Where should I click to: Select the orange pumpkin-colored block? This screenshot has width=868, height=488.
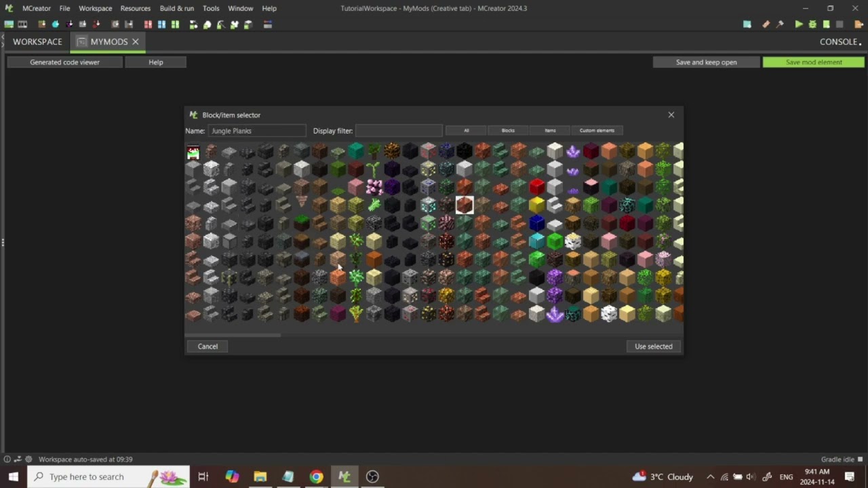click(x=374, y=259)
